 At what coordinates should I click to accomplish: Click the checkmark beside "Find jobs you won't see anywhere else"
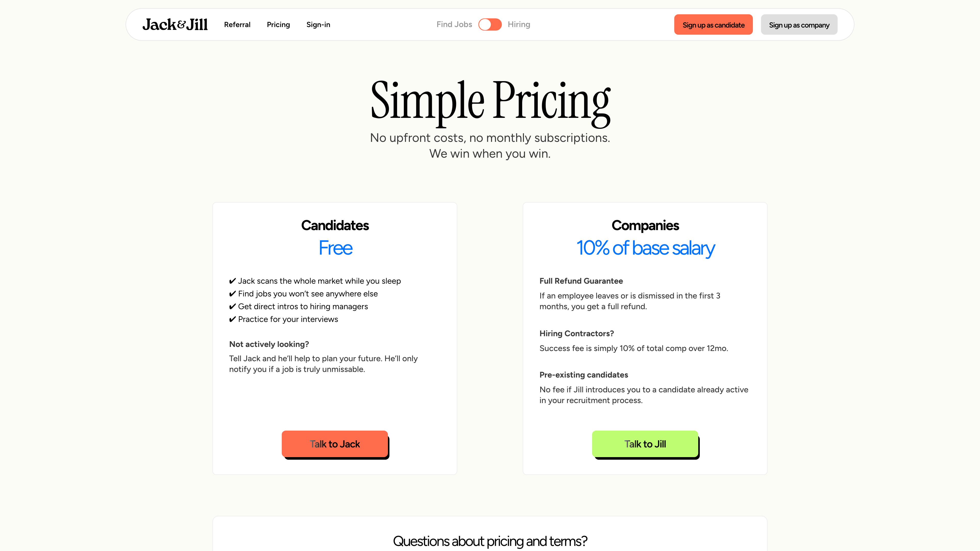[232, 294]
